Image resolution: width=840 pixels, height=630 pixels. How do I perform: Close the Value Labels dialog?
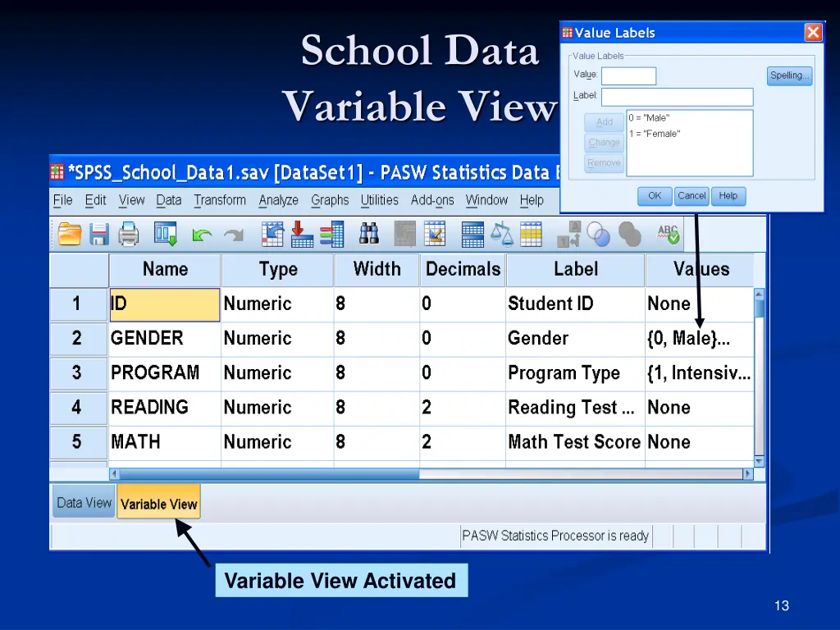coord(813,33)
